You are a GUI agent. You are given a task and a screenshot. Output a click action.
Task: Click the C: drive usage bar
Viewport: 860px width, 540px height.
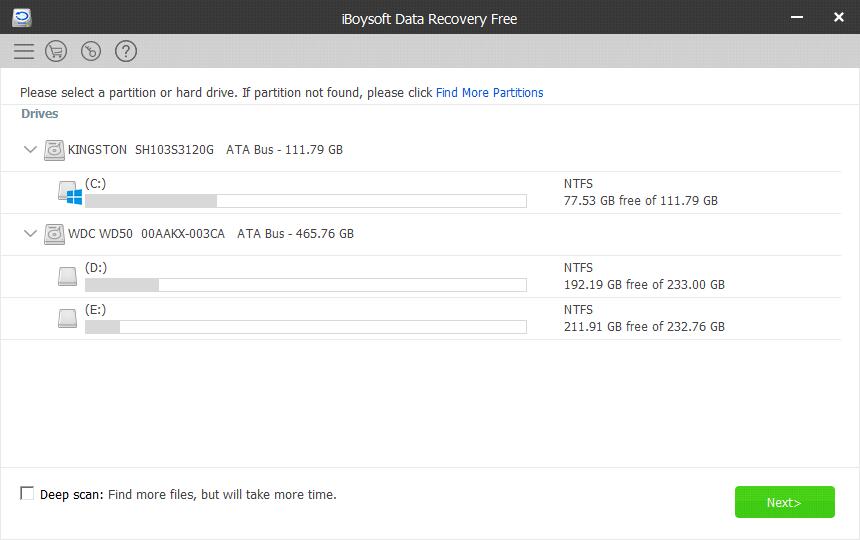pos(305,201)
